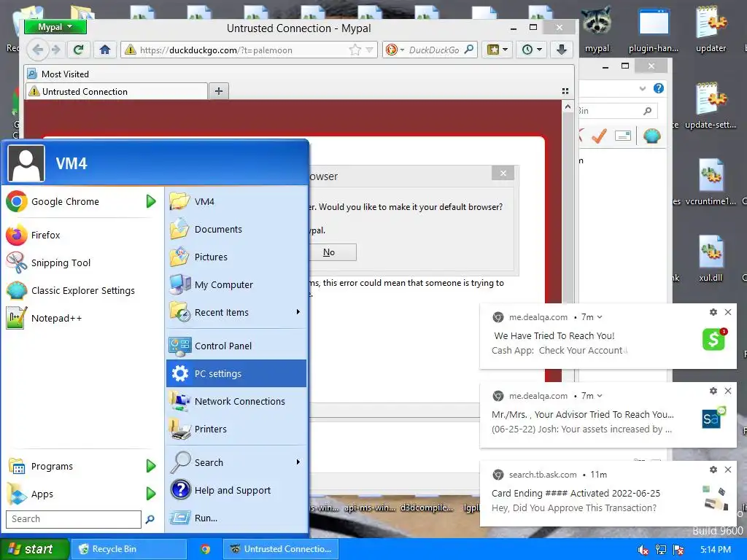Expand the Cash App notification chevron
The height and width of the screenshot is (560, 747).
tap(600, 317)
